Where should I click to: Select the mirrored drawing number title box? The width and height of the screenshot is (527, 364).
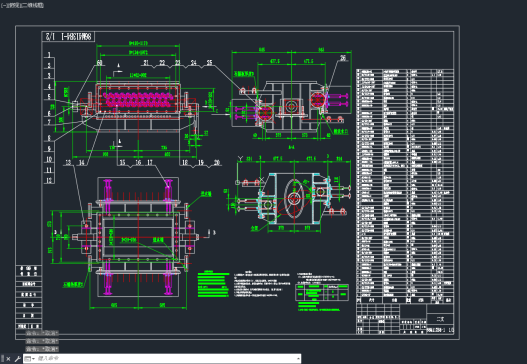[x=68, y=37]
